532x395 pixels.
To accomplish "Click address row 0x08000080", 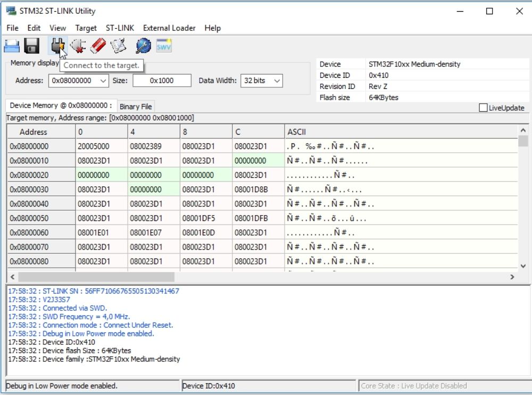I will coord(41,261).
